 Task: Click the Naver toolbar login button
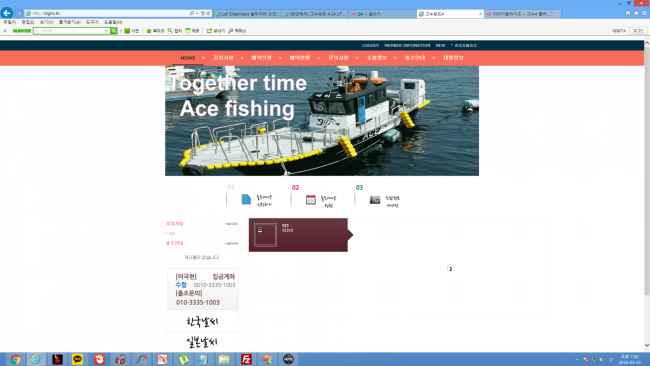click(638, 31)
